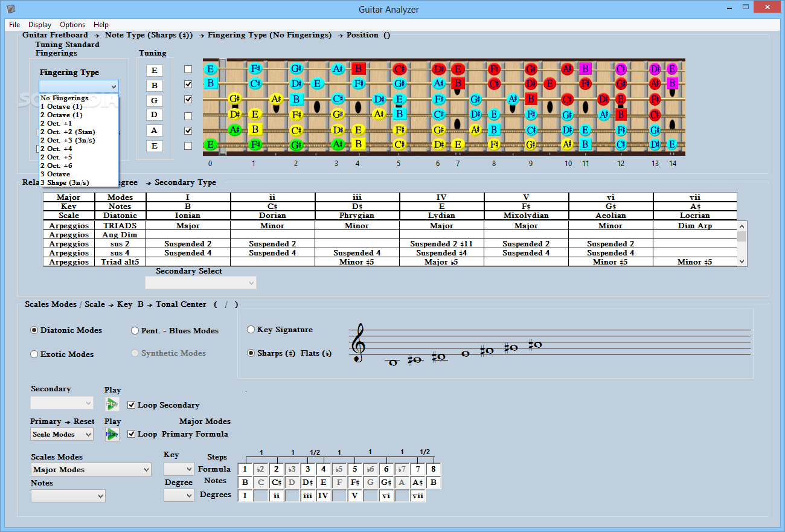Open the Secondary Select dropdown
The image size is (785, 532).
[x=200, y=283]
